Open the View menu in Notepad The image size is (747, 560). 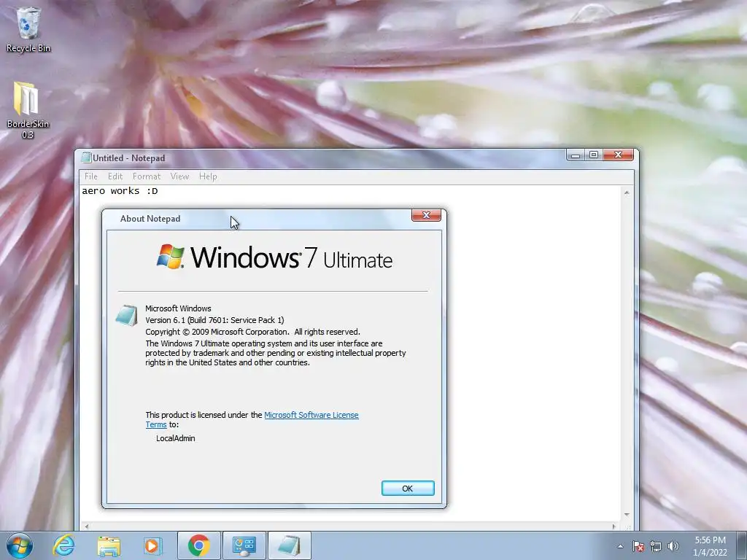[x=179, y=176]
